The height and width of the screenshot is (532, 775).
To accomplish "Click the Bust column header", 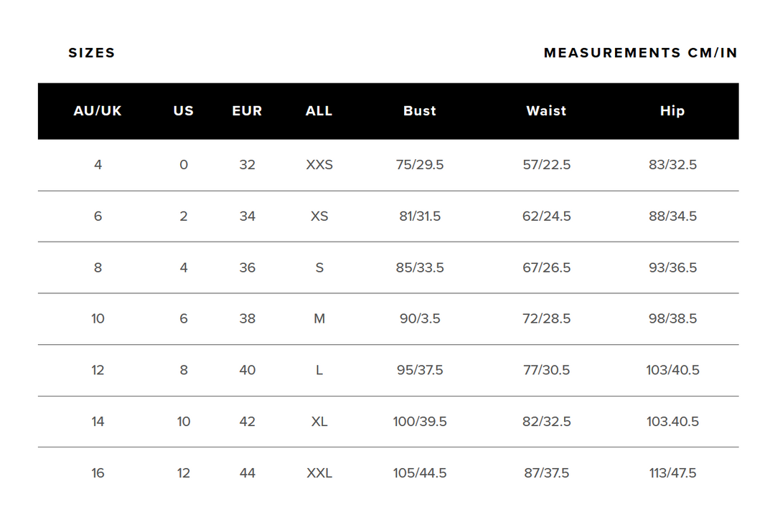I will pyautogui.click(x=420, y=111).
